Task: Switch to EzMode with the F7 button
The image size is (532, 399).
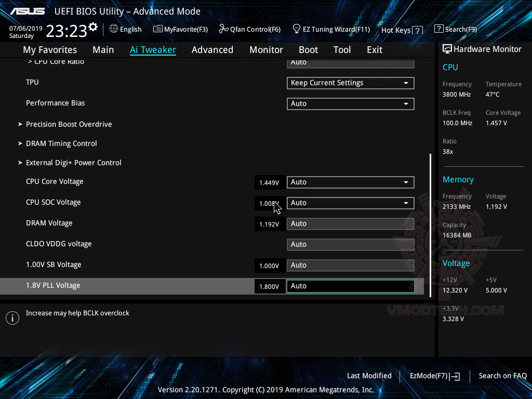Action: (435, 376)
